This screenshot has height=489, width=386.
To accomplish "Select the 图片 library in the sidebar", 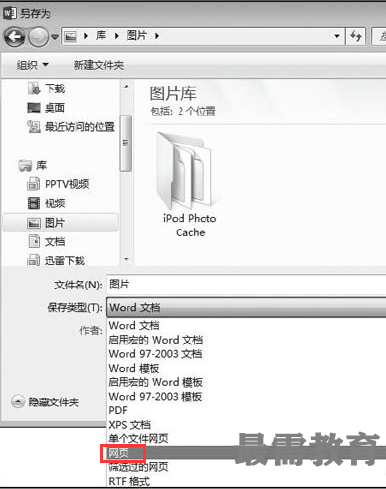I will [60, 223].
